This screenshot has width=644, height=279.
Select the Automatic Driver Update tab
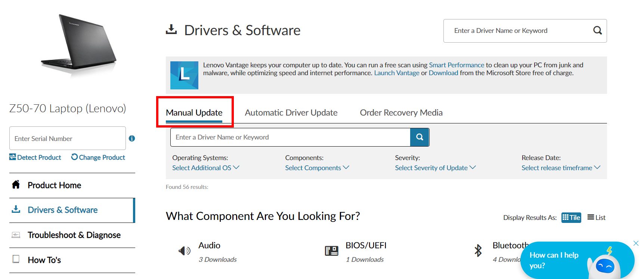291,113
